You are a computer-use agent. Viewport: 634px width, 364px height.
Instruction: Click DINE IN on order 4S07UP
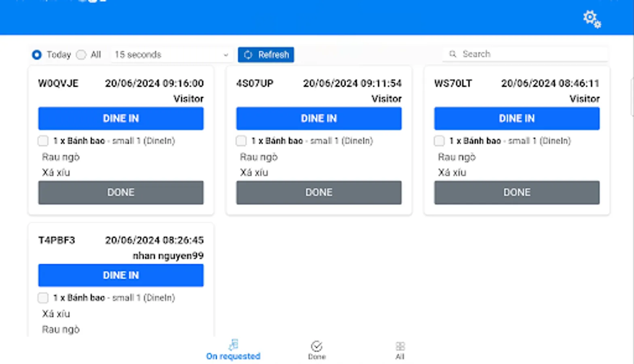[318, 119]
